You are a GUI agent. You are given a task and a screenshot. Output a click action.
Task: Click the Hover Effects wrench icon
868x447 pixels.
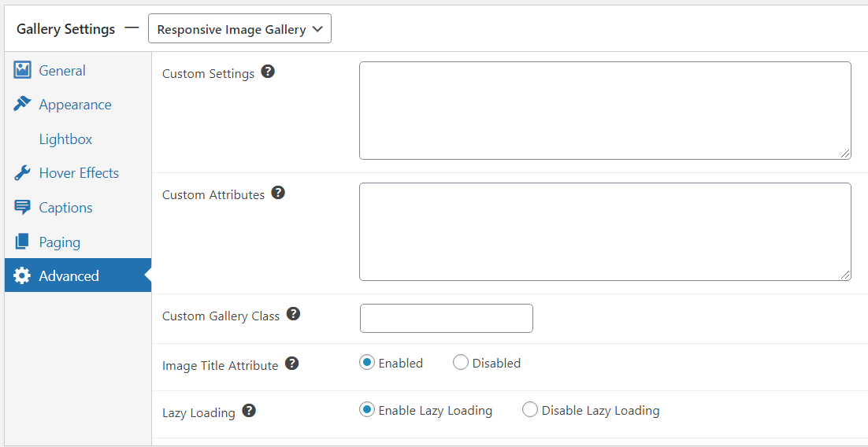click(22, 173)
